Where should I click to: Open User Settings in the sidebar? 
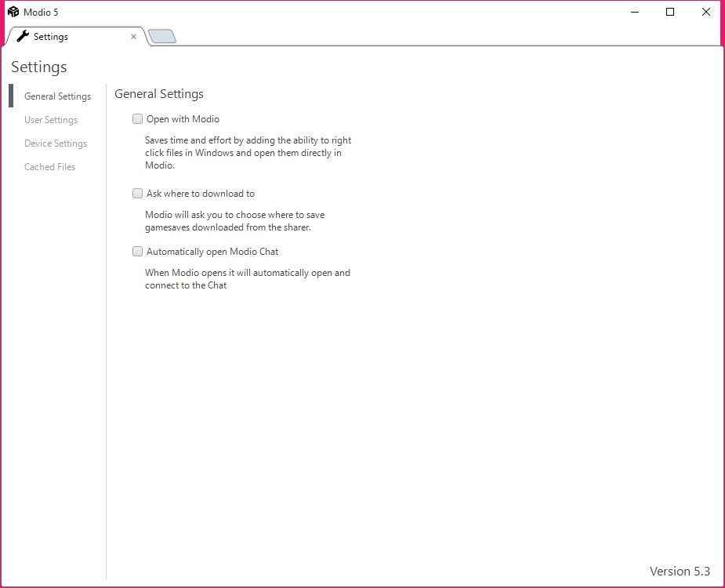pyautogui.click(x=51, y=120)
